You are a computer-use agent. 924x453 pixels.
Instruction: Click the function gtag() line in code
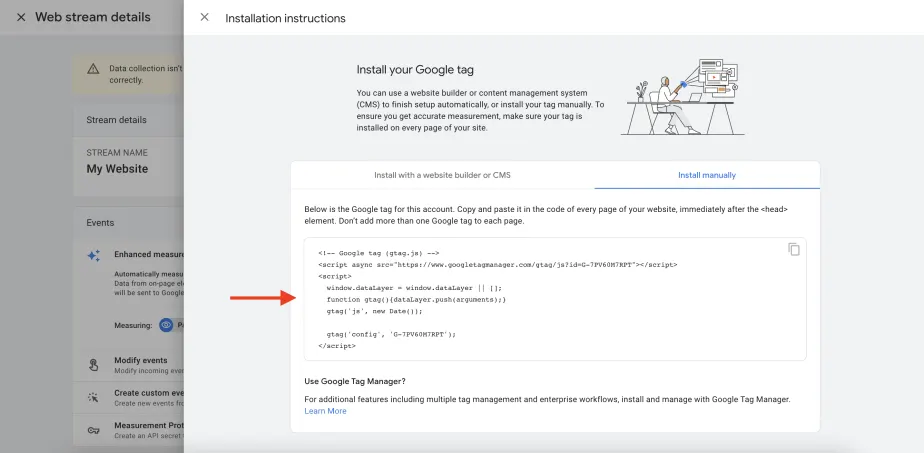pos(416,299)
